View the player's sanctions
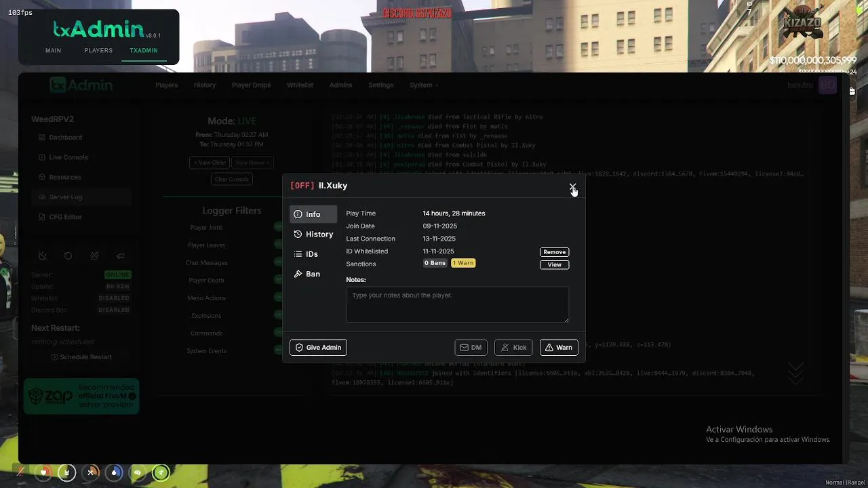 click(x=554, y=264)
